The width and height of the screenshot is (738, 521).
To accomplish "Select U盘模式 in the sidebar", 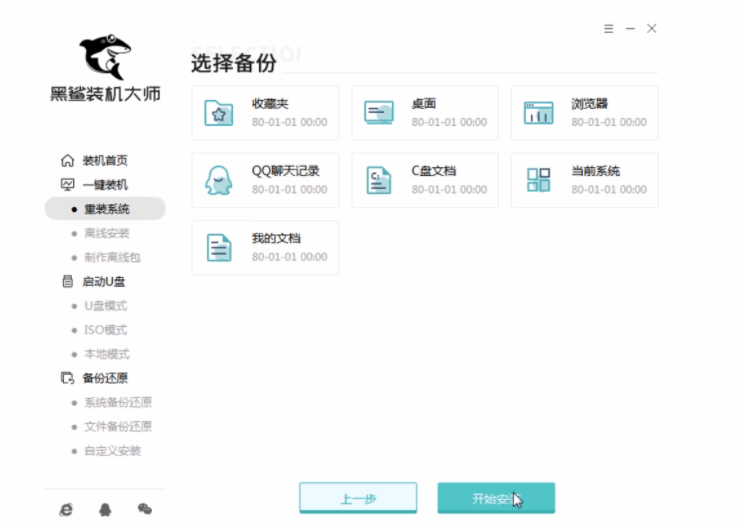I will pos(105,305).
